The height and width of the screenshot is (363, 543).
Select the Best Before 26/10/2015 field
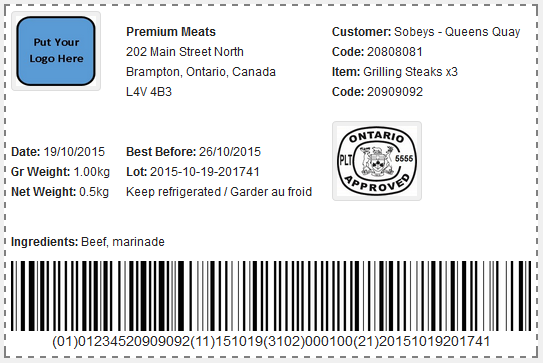[193, 152]
